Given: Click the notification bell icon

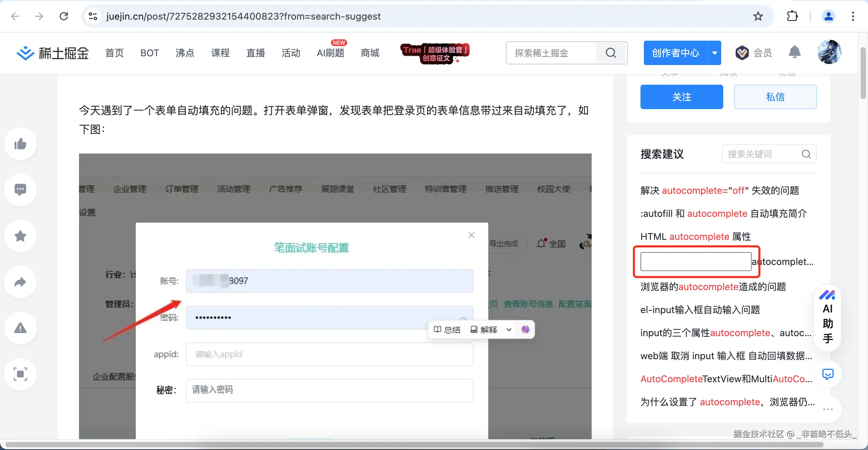Looking at the screenshot, I should (x=794, y=53).
